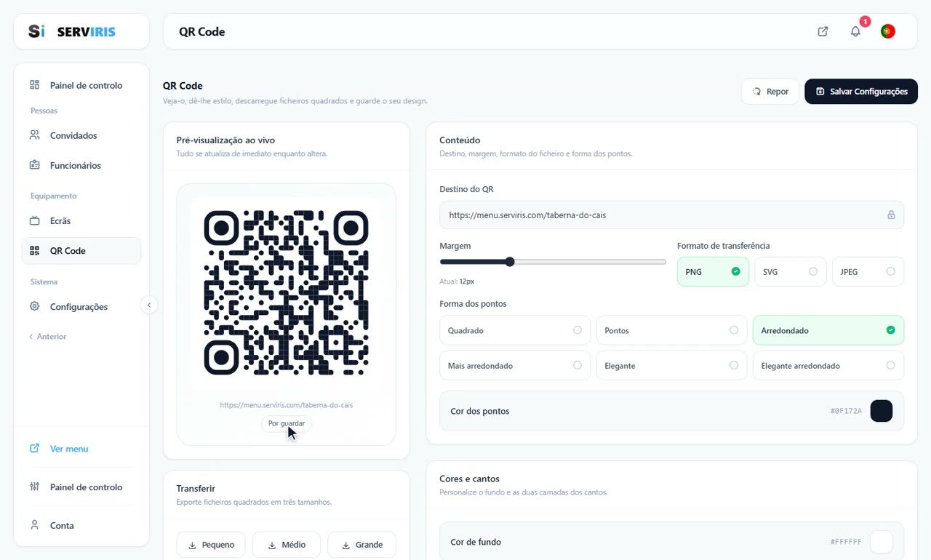Viewport: 931px width, 560px height.
Task: Choose Elegante dot shape
Action: [x=671, y=365]
